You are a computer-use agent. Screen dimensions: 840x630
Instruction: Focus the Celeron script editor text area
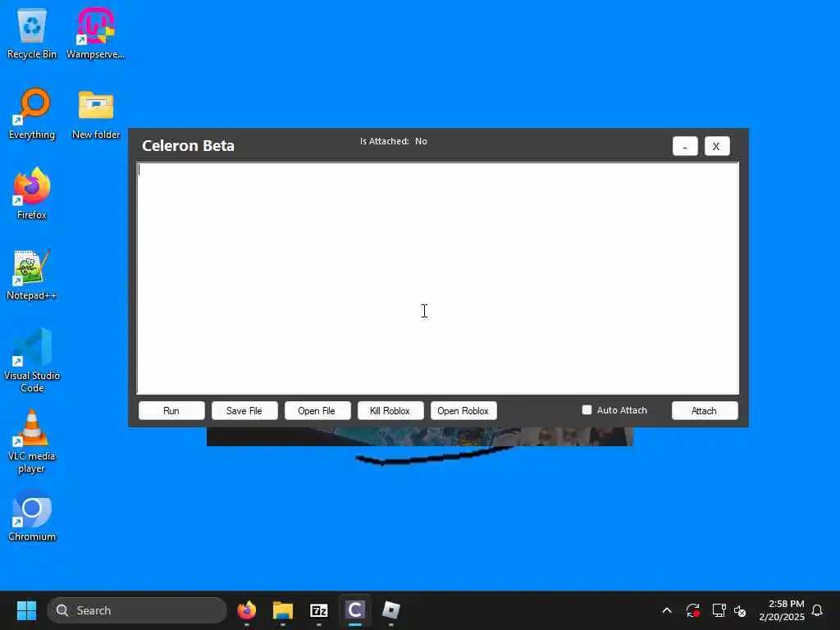point(438,279)
